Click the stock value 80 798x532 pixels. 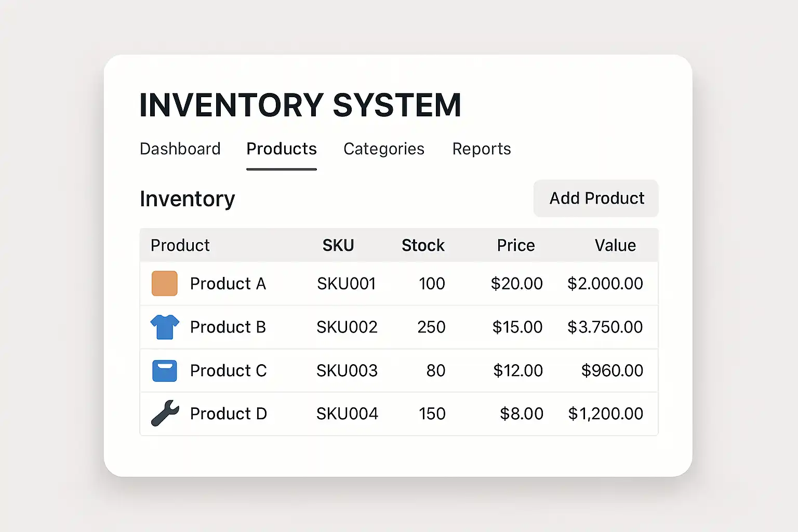pos(436,371)
